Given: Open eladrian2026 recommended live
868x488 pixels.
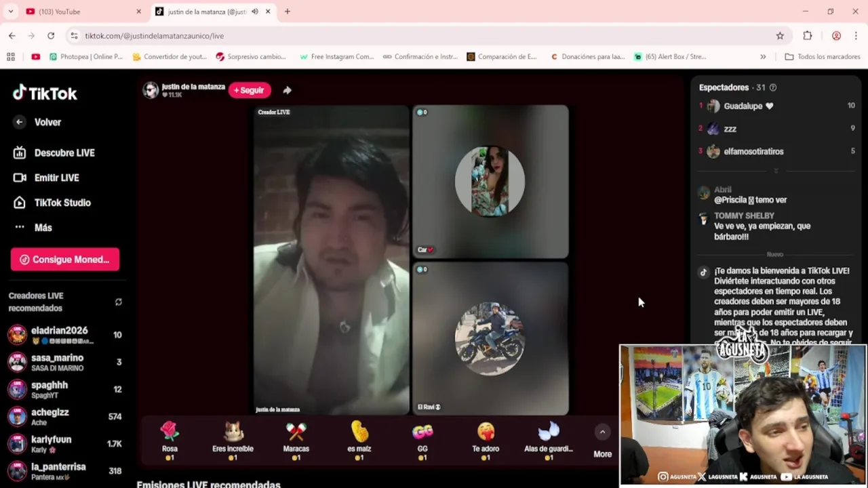Looking at the screenshot, I should [x=64, y=335].
